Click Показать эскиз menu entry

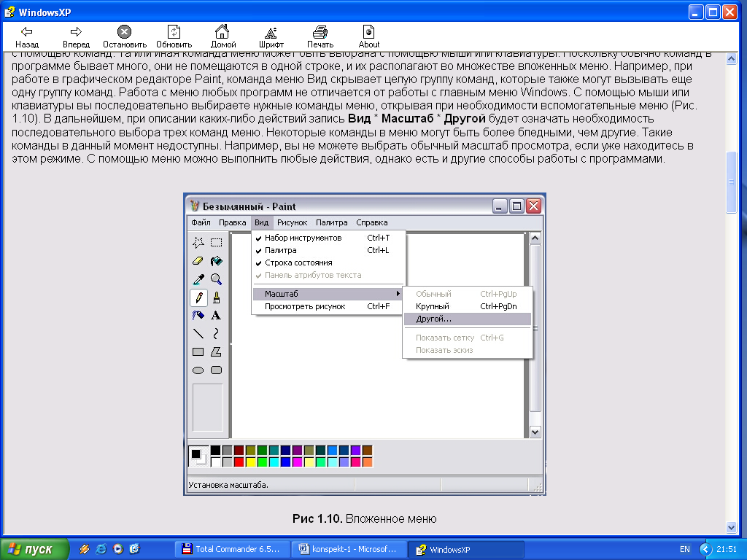(x=467, y=350)
